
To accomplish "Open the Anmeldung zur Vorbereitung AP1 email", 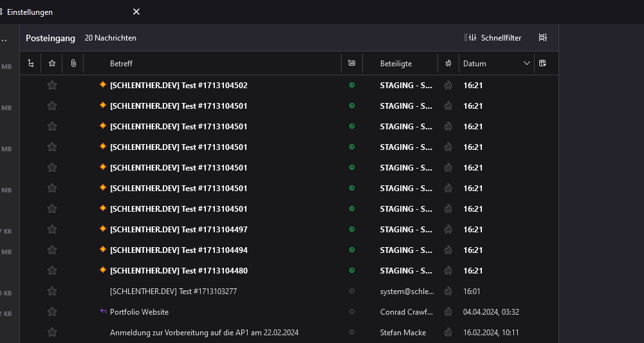I will 204,332.
